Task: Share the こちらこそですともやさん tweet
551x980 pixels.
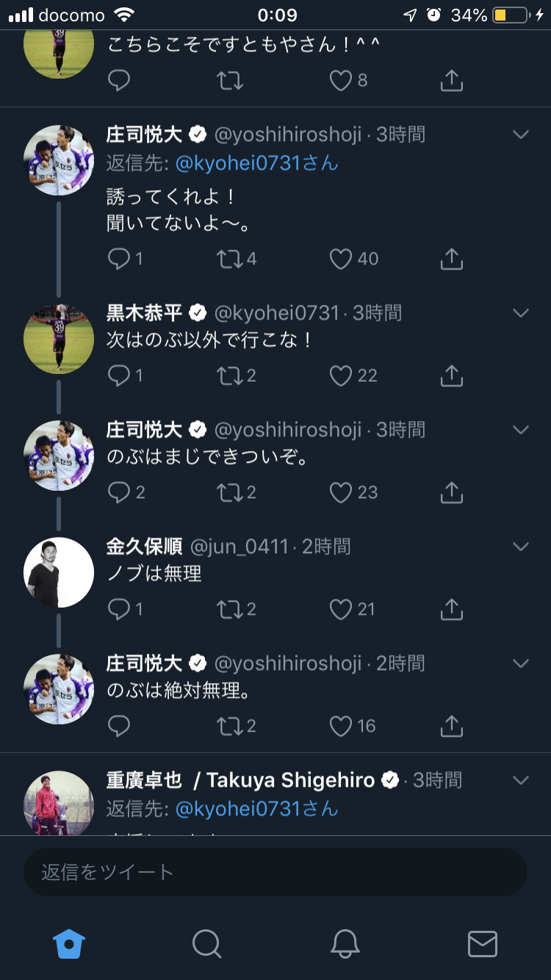Action: [x=451, y=80]
